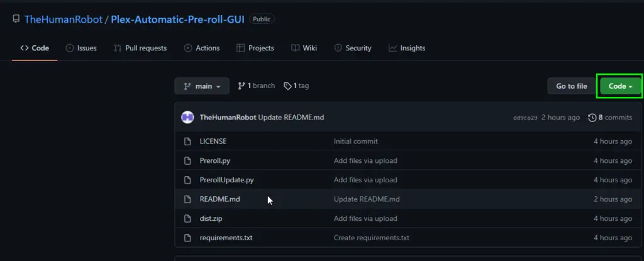Open the TheHumanRobot owner profile link

point(64,19)
